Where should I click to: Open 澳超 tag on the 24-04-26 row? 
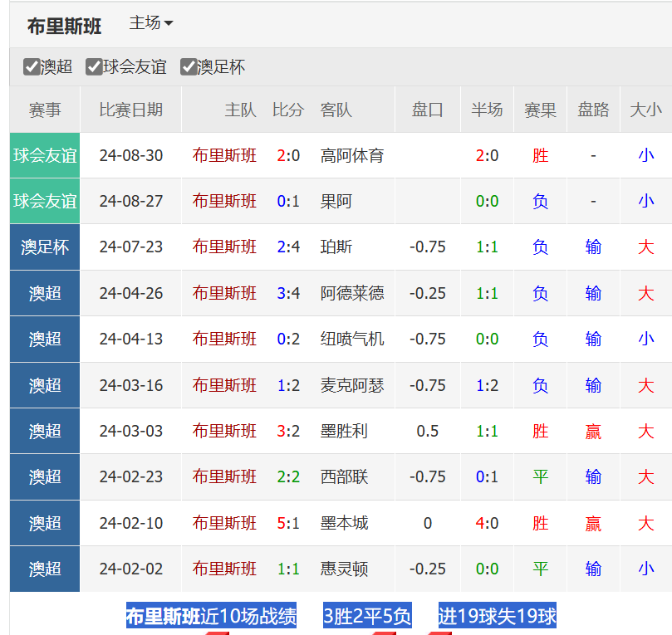[45, 293]
